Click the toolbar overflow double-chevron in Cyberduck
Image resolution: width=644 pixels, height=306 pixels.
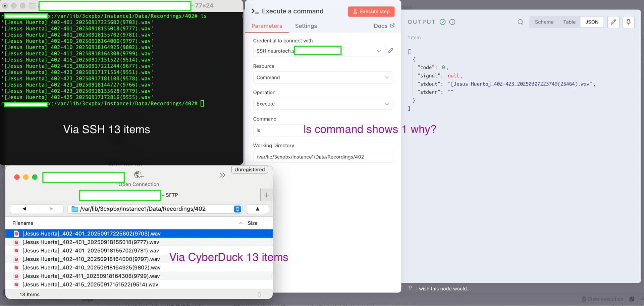click(222, 175)
